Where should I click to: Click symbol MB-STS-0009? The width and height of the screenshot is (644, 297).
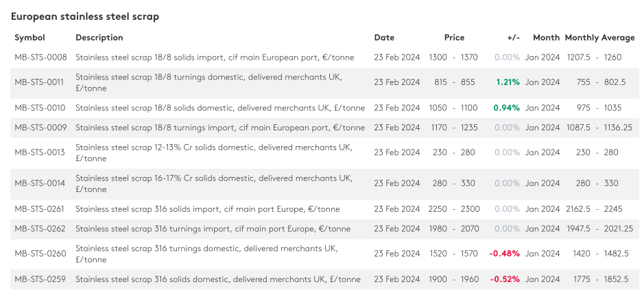40,128
